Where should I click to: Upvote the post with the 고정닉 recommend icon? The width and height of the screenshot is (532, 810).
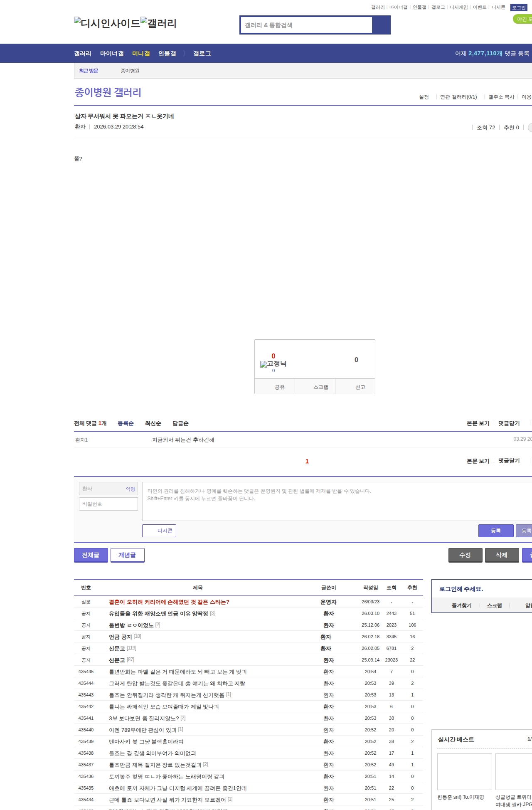273,364
